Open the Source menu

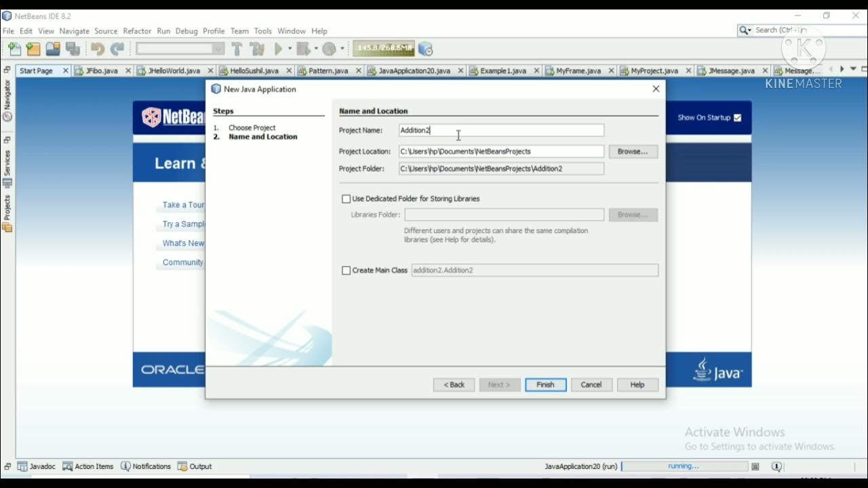106,31
